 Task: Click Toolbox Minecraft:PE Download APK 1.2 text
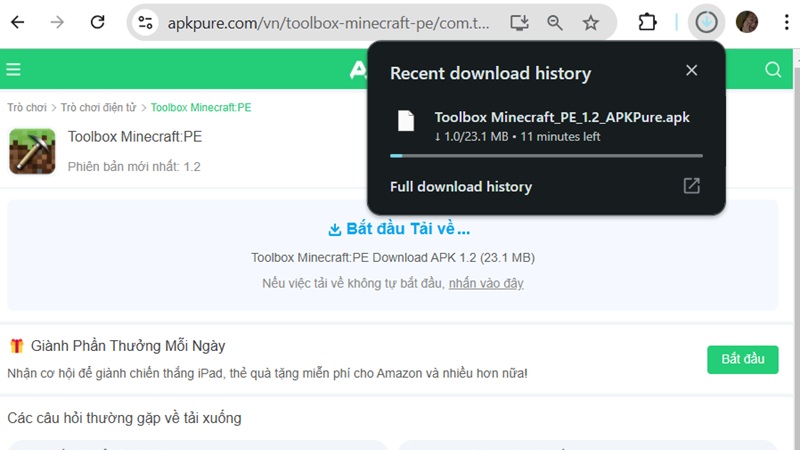pyautogui.click(x=393, y=258)
